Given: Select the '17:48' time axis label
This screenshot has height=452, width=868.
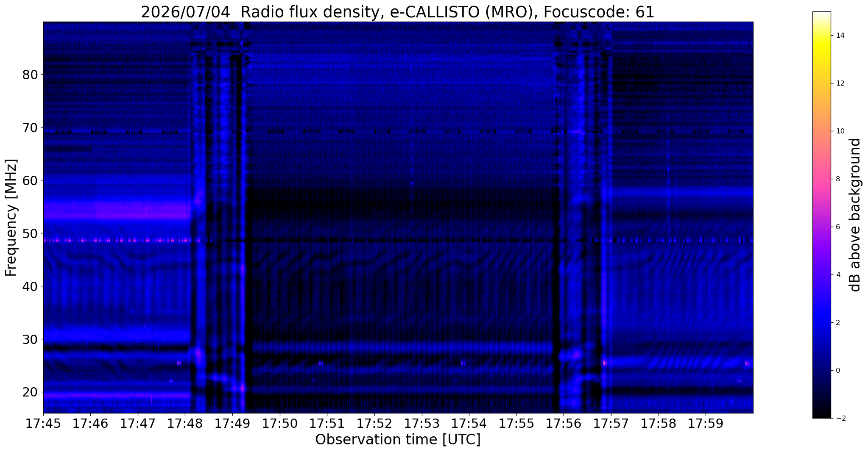Looking at the screenshot, I should (185, 424).
